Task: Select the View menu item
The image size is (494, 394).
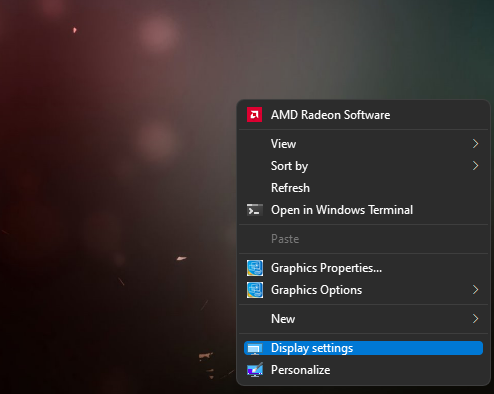Action: 363,144
